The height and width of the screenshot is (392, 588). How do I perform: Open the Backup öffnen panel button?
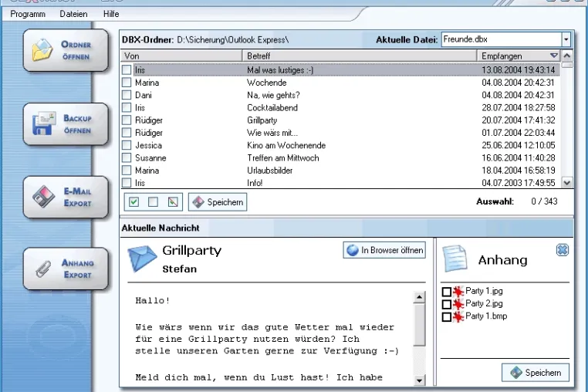(x=66, y=124)
